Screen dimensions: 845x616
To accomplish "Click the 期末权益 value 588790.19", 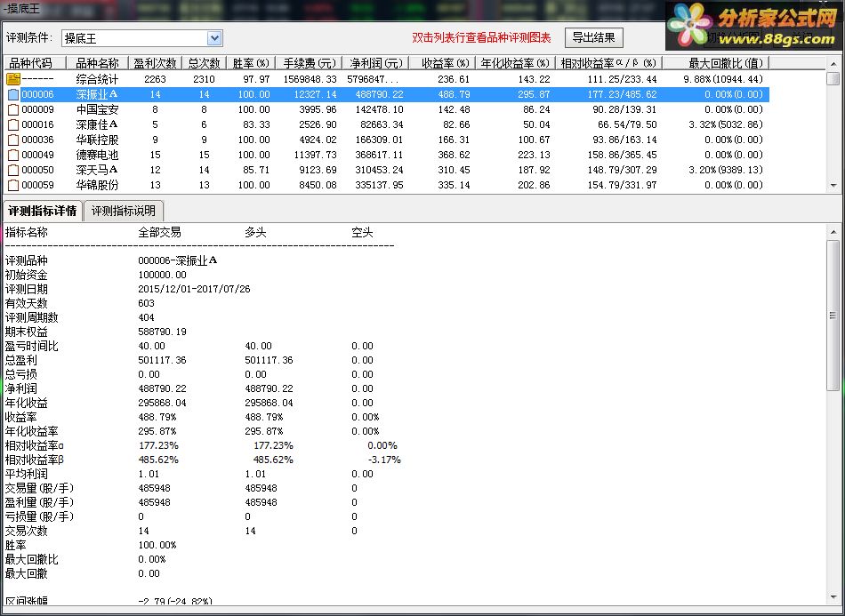I will tap(162, 332).
